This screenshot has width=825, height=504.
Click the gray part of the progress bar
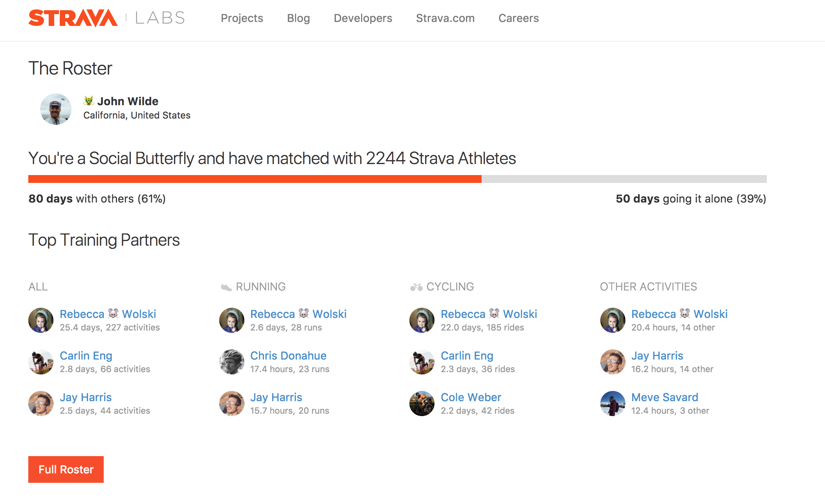(624, 179)
